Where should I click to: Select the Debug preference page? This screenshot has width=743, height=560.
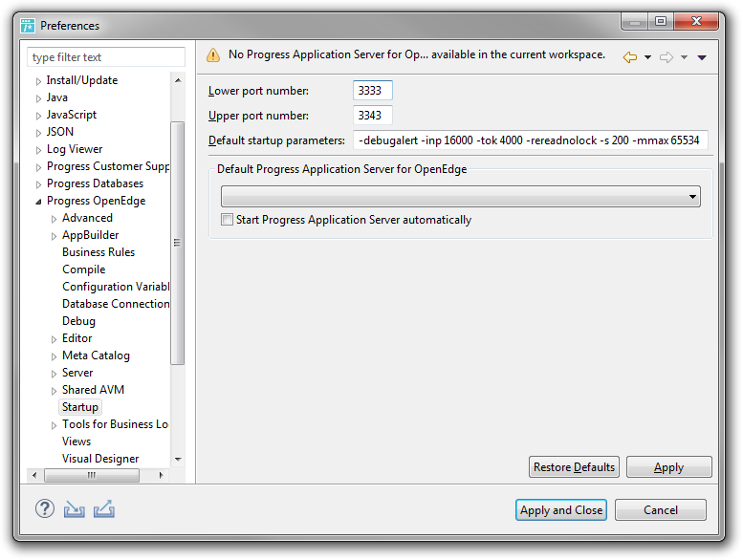pos(78,321)
